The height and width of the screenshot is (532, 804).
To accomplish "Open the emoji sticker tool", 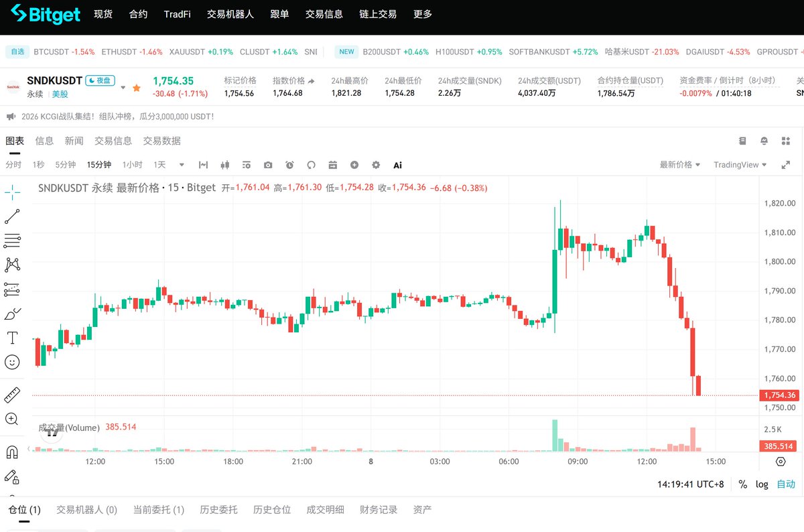I will (x=12, y=362).
